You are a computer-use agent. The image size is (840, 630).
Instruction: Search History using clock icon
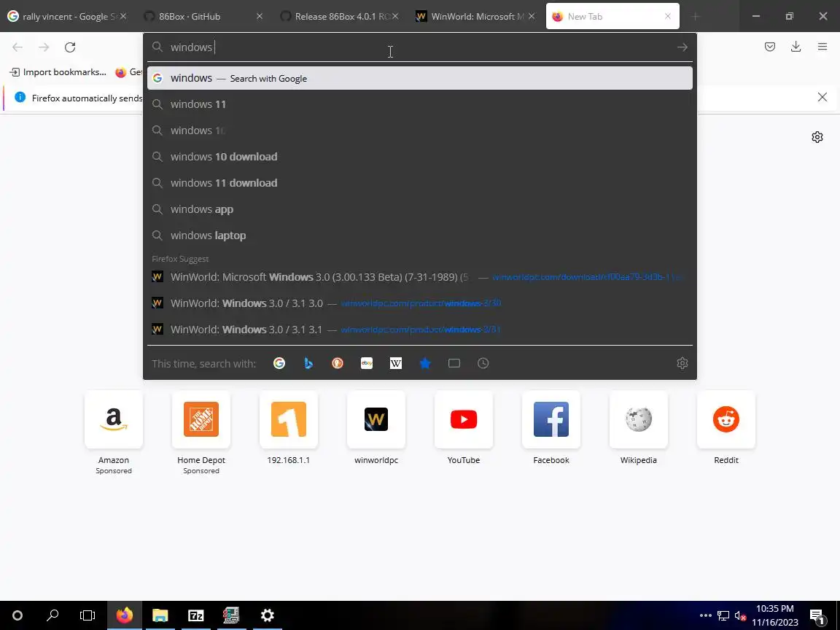tap(483, 363)
